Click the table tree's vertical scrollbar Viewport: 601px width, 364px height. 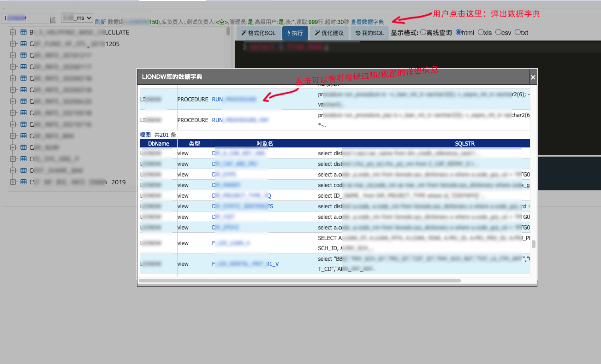coord(228,31)
